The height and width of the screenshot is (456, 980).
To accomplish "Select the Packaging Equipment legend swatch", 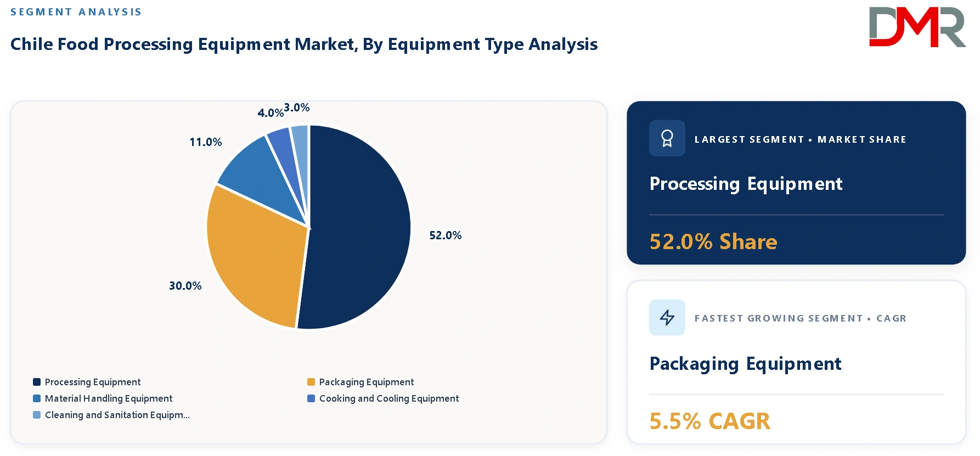I will [x=311, y=382].
